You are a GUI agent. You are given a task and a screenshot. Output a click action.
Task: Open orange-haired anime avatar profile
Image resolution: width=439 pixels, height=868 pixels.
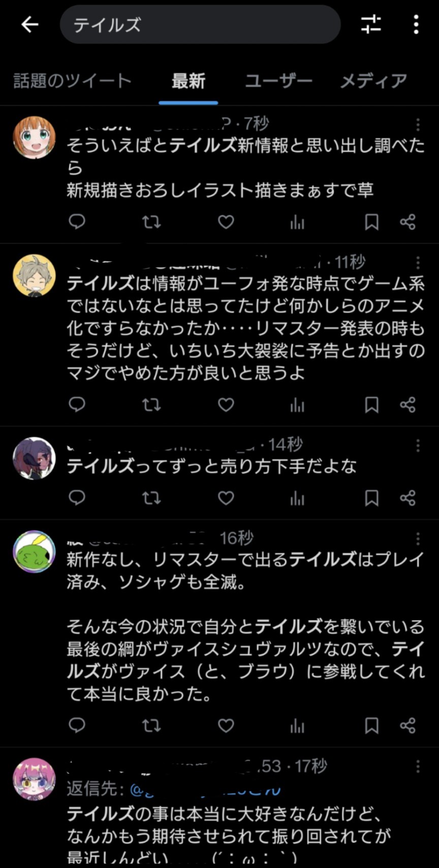tap(34, 138)
